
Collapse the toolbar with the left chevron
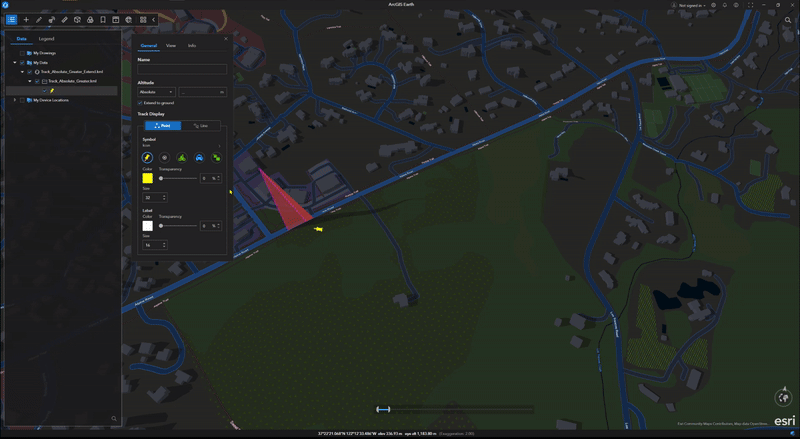click(x=153, y=19)
